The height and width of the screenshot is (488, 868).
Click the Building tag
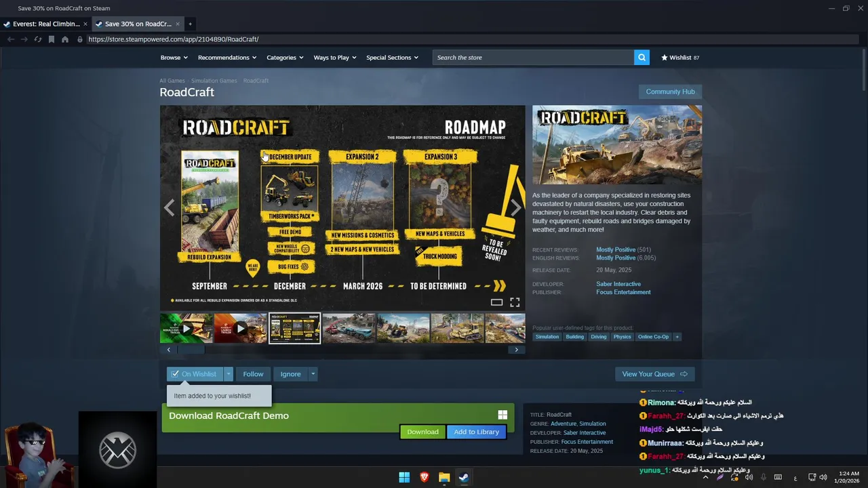tap(574, 337)
